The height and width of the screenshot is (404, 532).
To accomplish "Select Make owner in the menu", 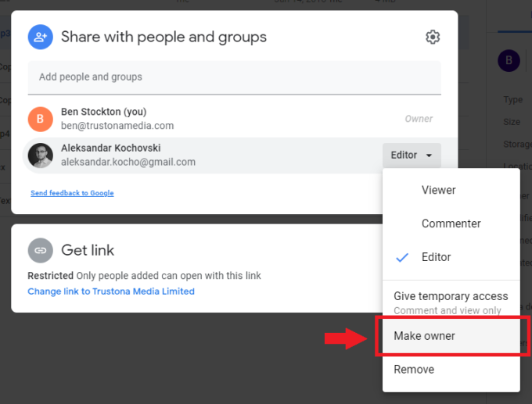I will coord(424,336).
